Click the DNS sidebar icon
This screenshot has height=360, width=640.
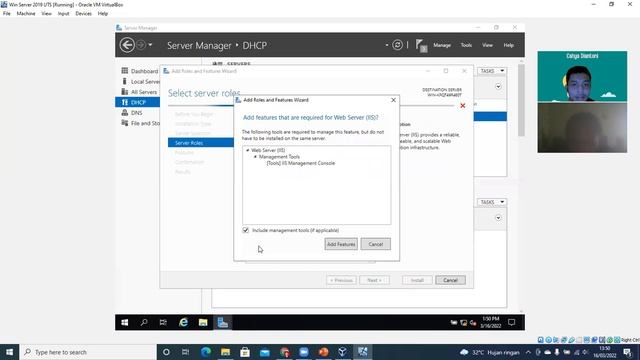click(124, 112)
